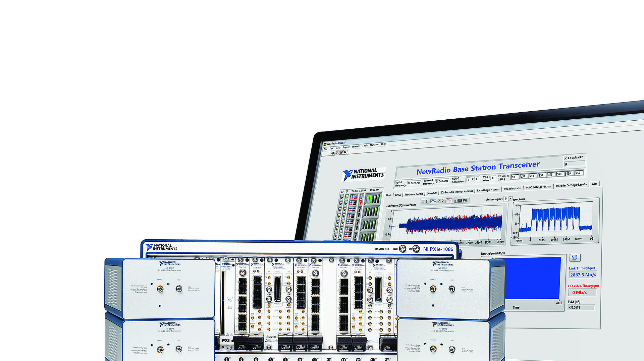Toggle the I waveform checkbox

click(x=424, y=201)
